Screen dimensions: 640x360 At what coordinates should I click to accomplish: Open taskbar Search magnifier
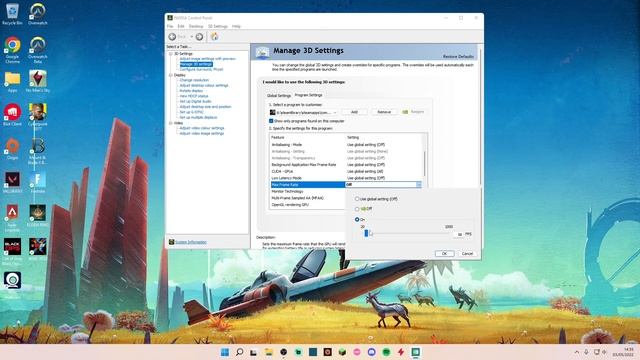pyautogui.click(x=240, y=352)
